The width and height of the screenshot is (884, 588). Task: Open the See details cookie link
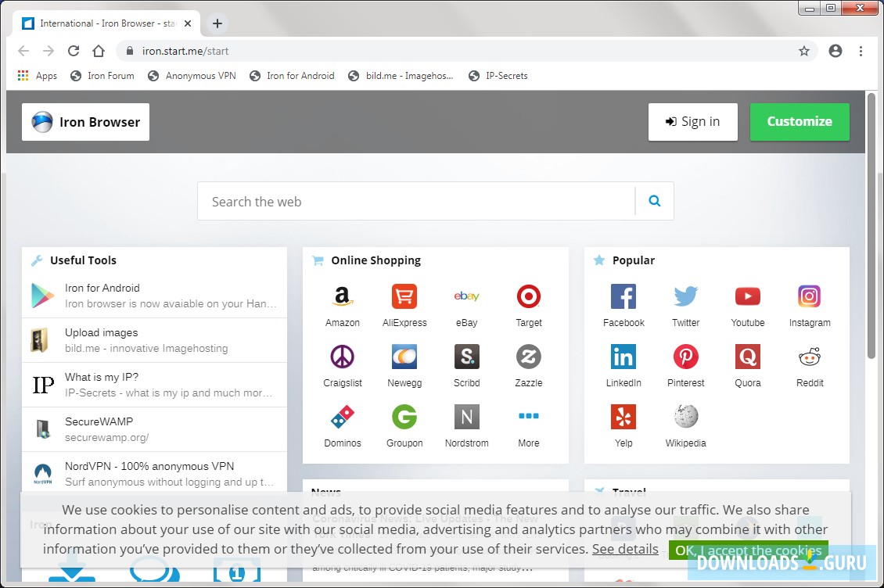624,549
